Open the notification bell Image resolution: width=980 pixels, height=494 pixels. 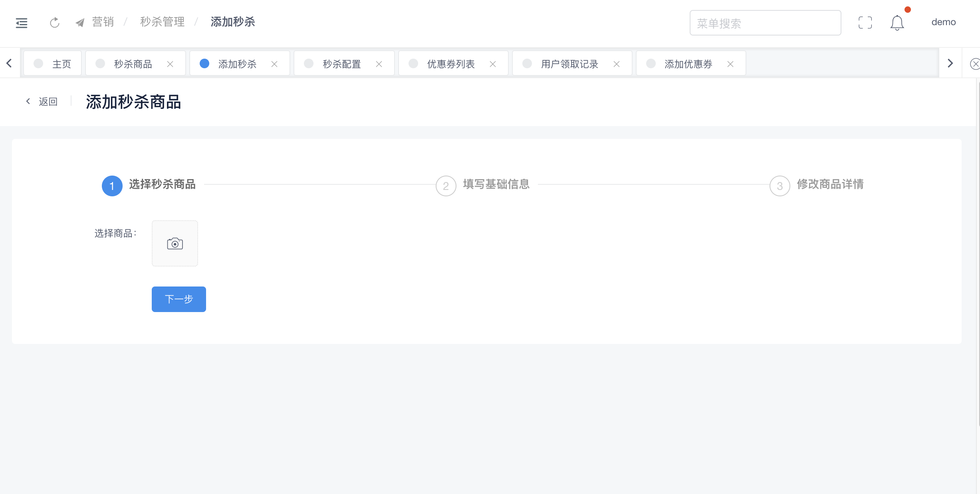[897, 23]
